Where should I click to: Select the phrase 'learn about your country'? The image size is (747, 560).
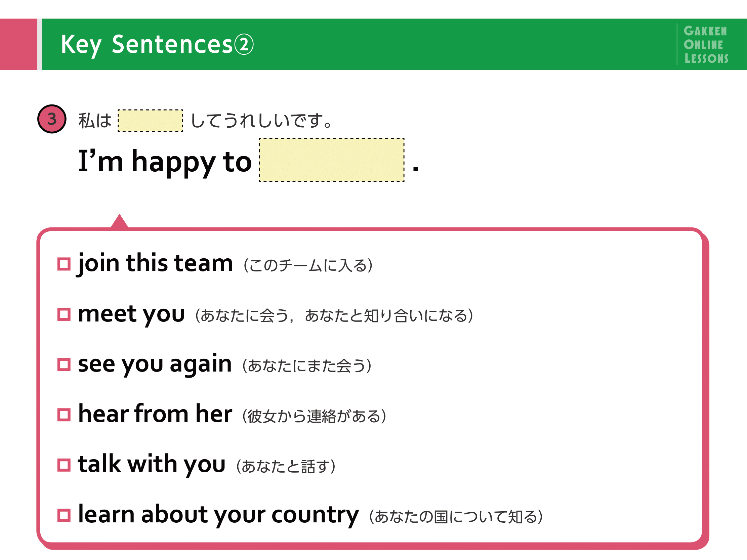pos(218,515)
